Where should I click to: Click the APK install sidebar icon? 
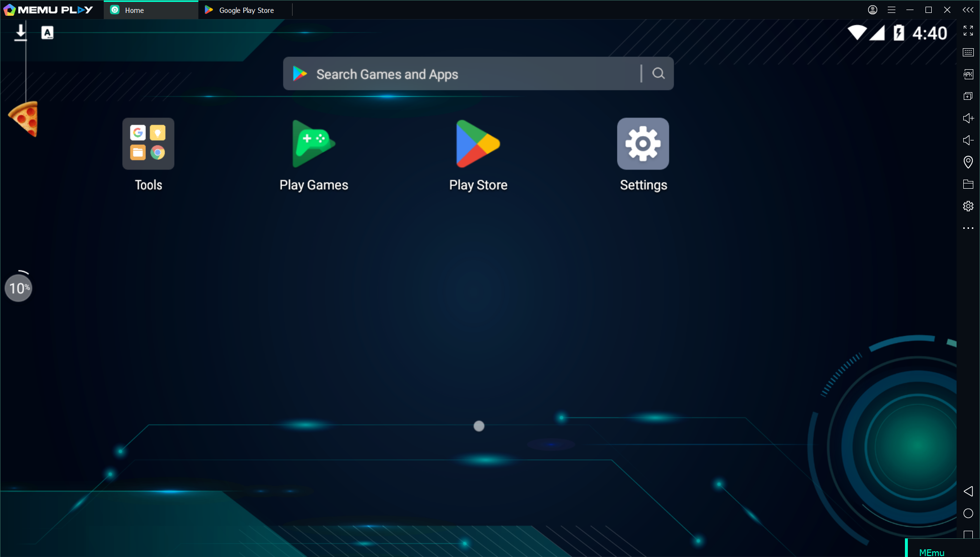coord(968,74)
